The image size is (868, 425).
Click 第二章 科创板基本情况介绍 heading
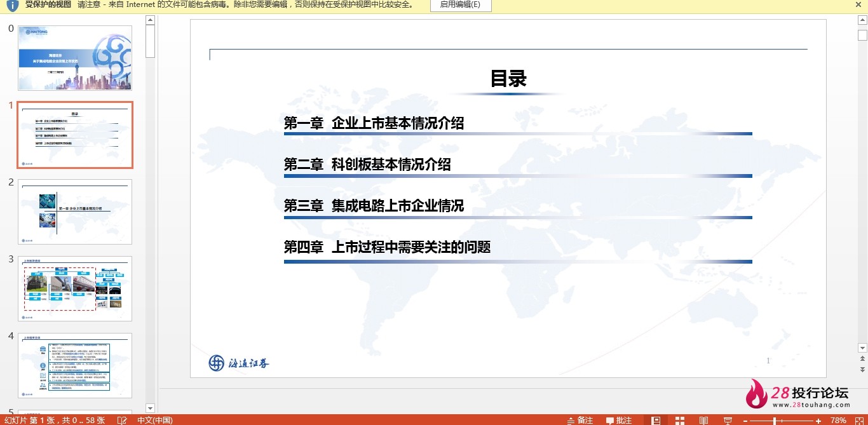point(367,165)
